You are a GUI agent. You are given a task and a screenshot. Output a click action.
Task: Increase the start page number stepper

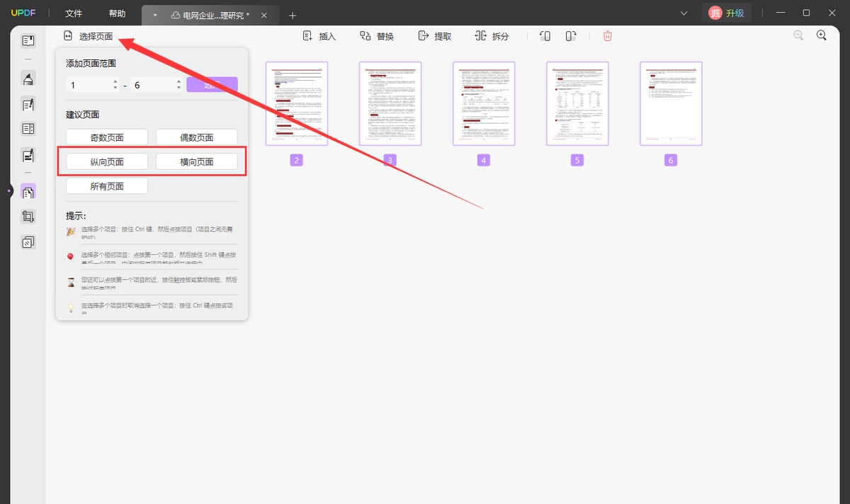click(x=115, y=81)
